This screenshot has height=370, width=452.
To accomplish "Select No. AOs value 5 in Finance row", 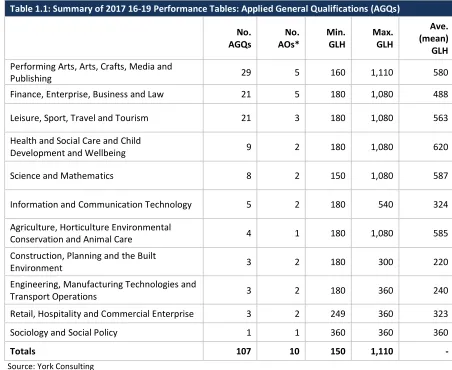I will (x=297, y=94).
